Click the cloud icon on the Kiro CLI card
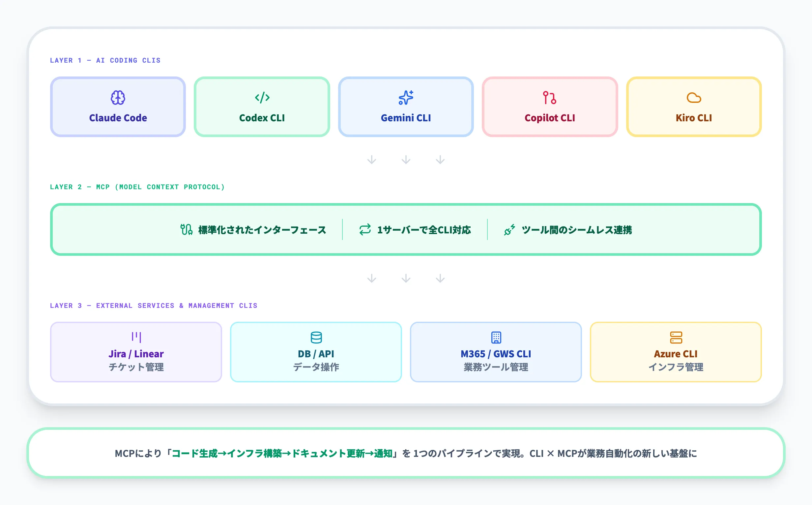The height and width of the screenshot is (505, 812). coord(694,98)
